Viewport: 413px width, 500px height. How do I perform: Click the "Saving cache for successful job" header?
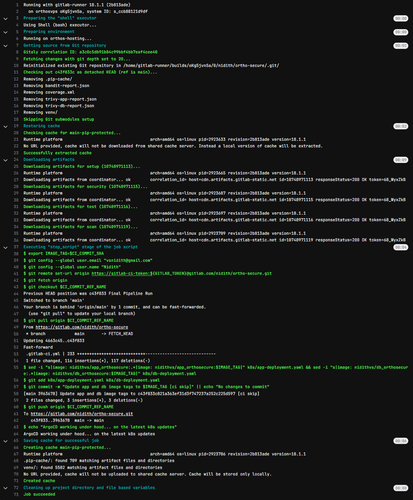pyautogui.click(x=61, y=441)
